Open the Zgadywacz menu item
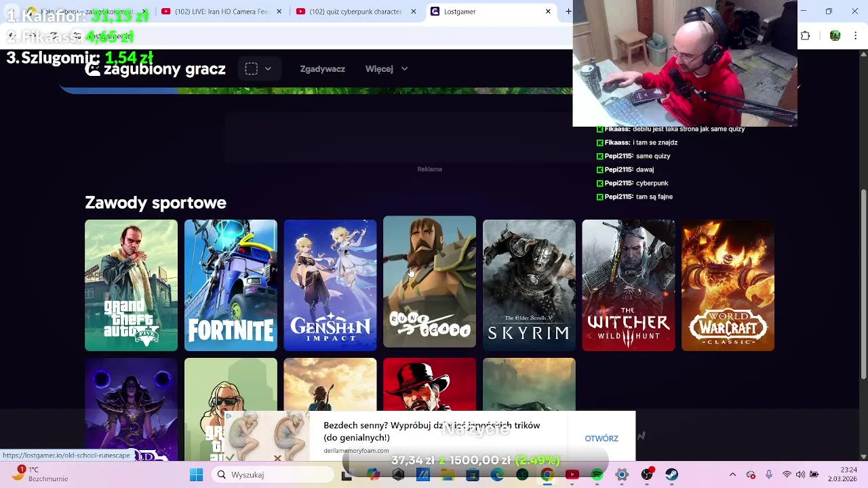This screenshot has height=488, width=868. click(x=322, y=69)
